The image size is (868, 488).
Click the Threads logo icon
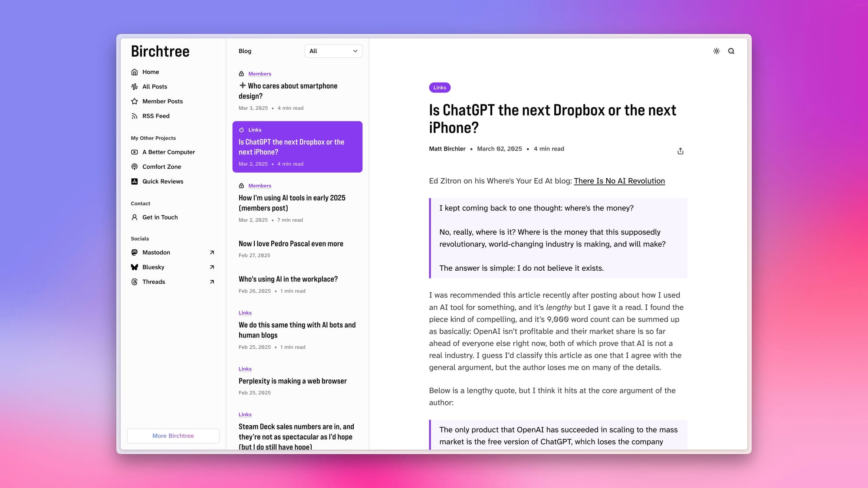tap(135, 282)
